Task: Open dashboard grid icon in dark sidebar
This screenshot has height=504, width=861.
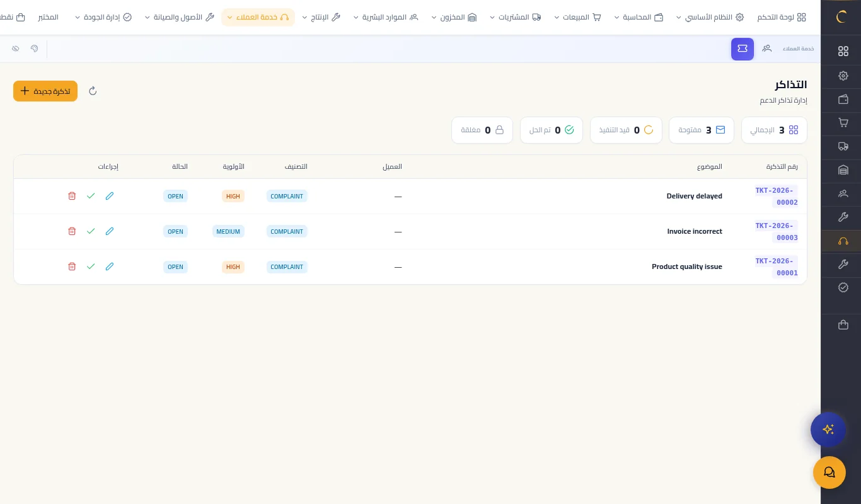Action: tap(843, 52)
